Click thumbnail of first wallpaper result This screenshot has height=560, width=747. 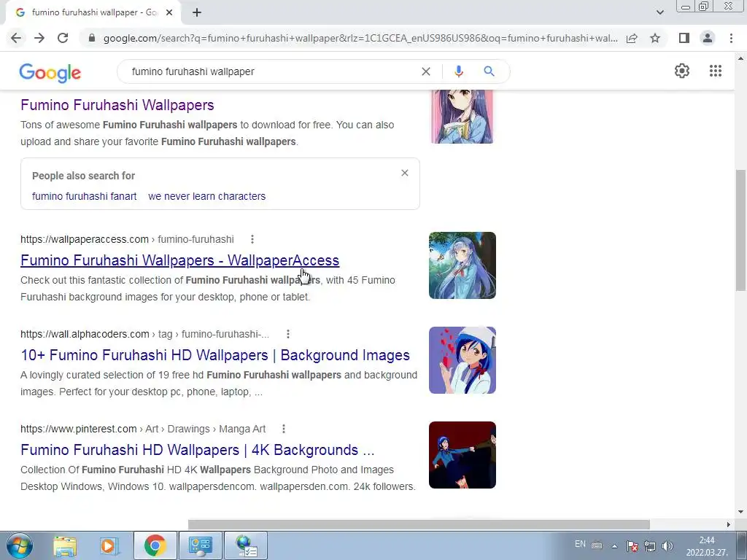tap(462, 117)
